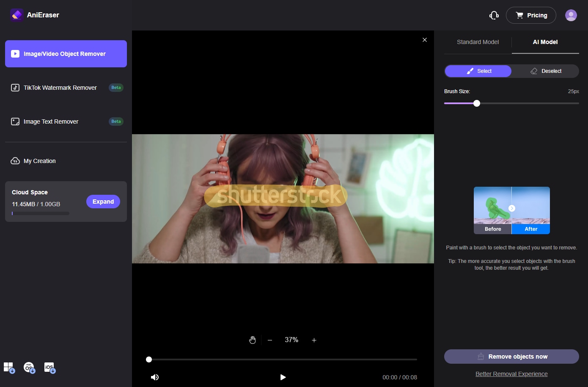The height and width of the screenshot is (387, 588).
Task: Click the 11.45MB / 1.00GB storage text
Action: pos(36,204)
